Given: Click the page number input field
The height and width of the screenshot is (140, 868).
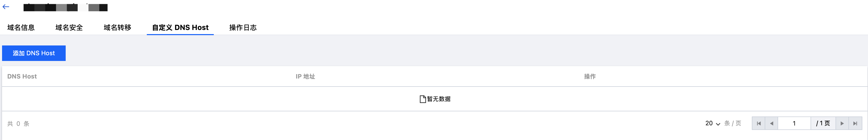Looking at the screenshot, I should coord(794,123).
